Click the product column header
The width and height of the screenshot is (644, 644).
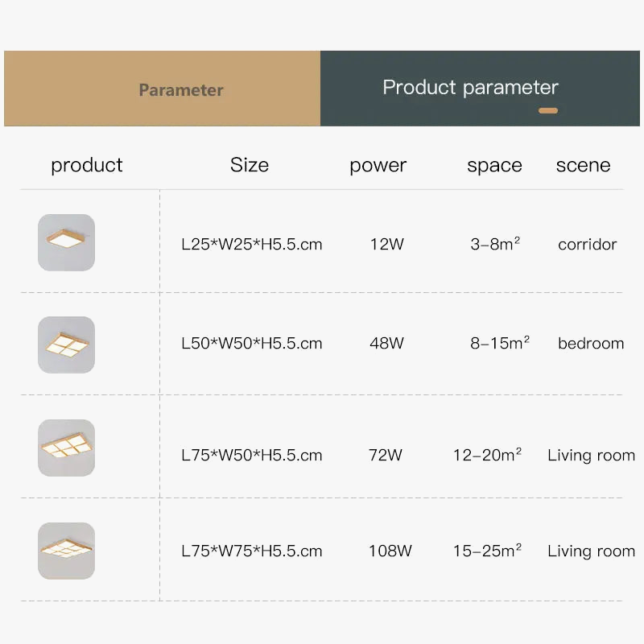tap(87, 165)
